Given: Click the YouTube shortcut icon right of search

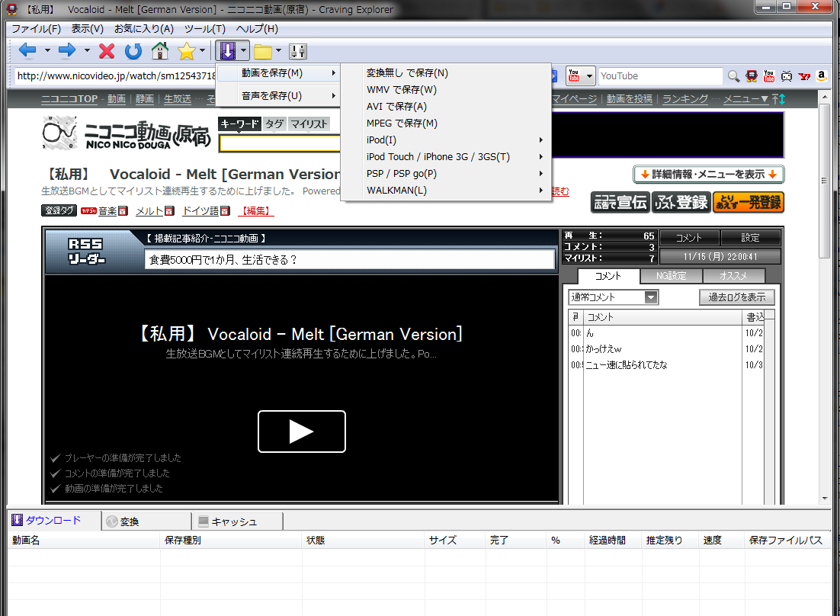Looking at the screenshot, I should pos(769,76).
